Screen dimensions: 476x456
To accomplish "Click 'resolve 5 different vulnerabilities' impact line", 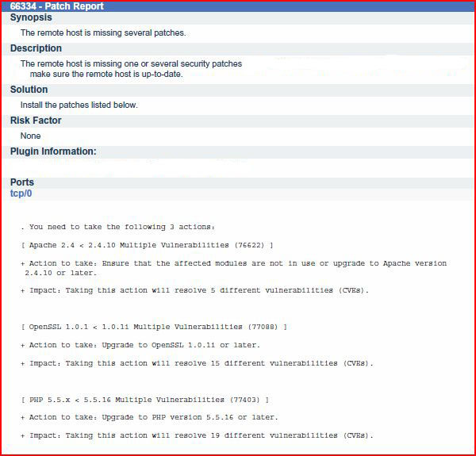I will (x=194, y=290).
